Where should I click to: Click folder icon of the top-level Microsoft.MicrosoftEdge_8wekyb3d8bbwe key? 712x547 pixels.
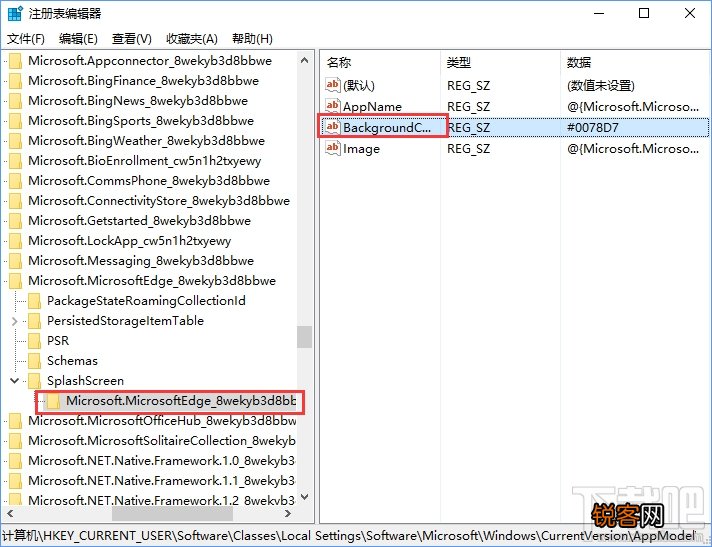click(x=15, y=281)
